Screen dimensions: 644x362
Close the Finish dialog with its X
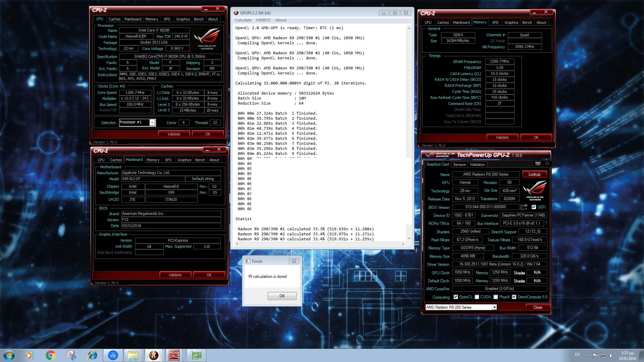coord(294,261)
